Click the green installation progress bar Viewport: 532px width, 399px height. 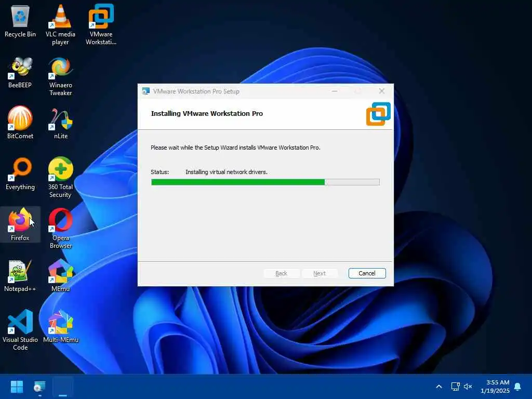(x=265, y=182)
